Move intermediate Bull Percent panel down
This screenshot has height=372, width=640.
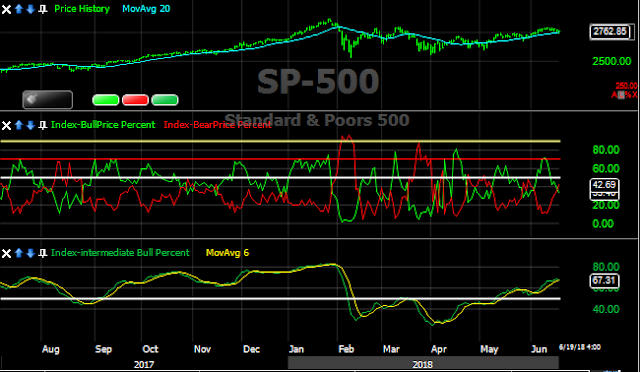31,253
